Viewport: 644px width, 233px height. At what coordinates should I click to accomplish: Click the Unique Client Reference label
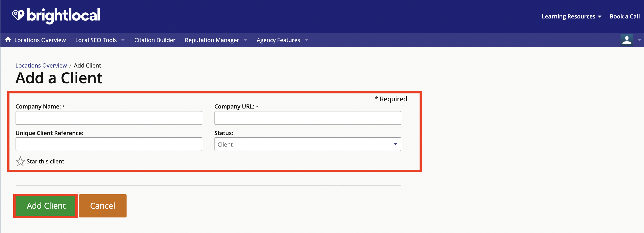(x=49, y=133)
